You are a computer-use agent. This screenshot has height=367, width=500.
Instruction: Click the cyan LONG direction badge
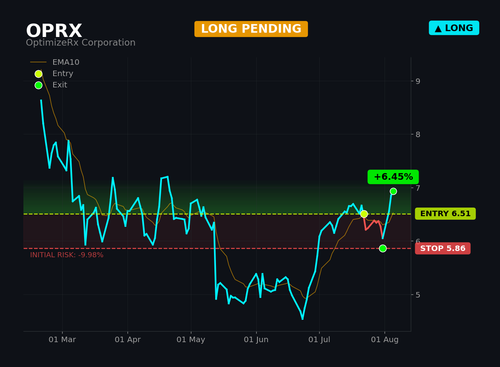(x=454, y=28)
